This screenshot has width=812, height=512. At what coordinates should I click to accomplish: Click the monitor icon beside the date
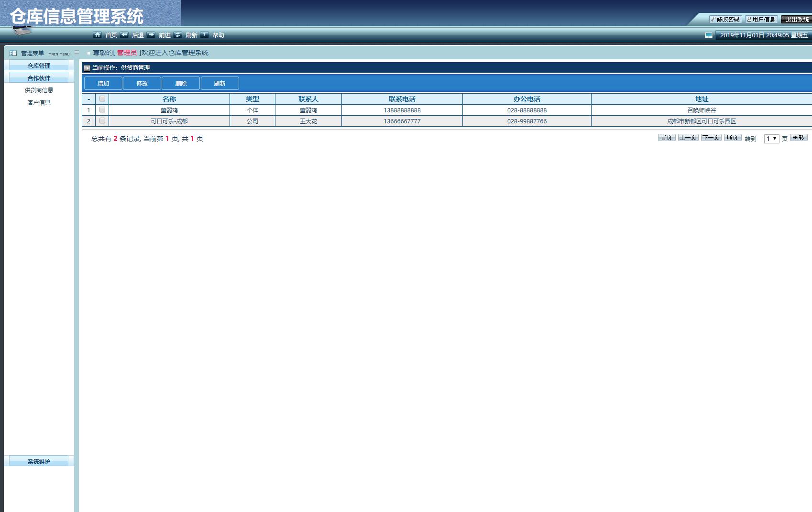coord(709,35)
